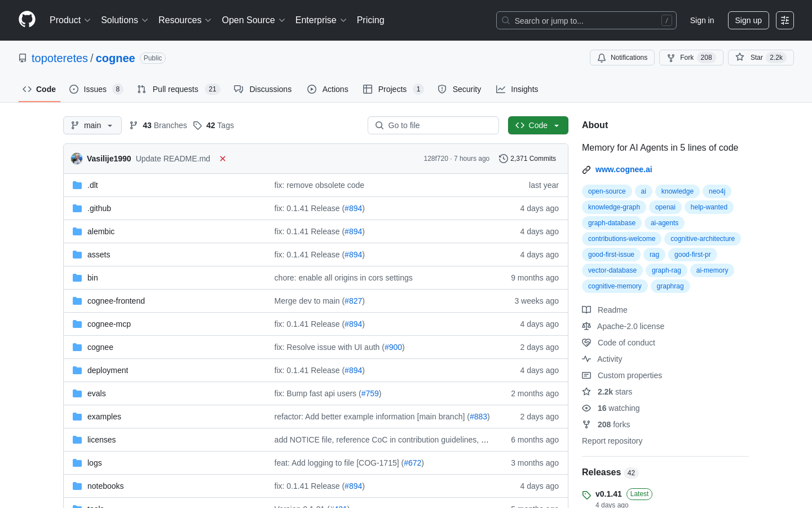
Task: Click the 42 Tags link
Action: (214, 125)
